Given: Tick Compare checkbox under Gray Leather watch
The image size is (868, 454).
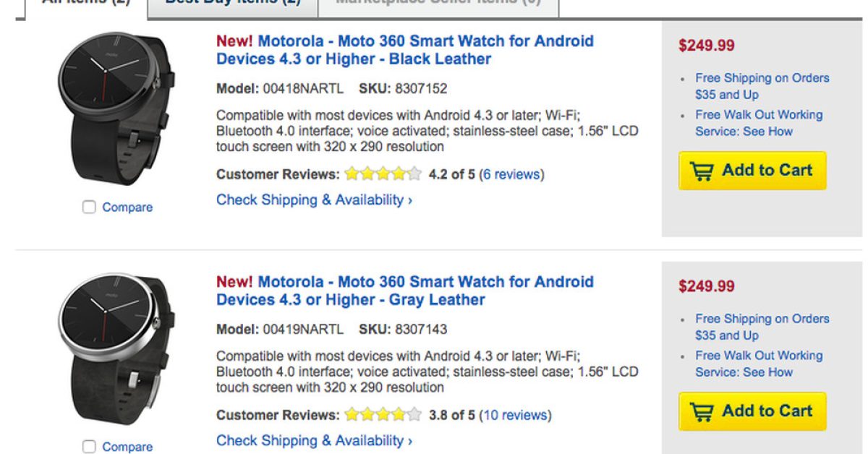Looking at the screenshot, I should 89,447.
